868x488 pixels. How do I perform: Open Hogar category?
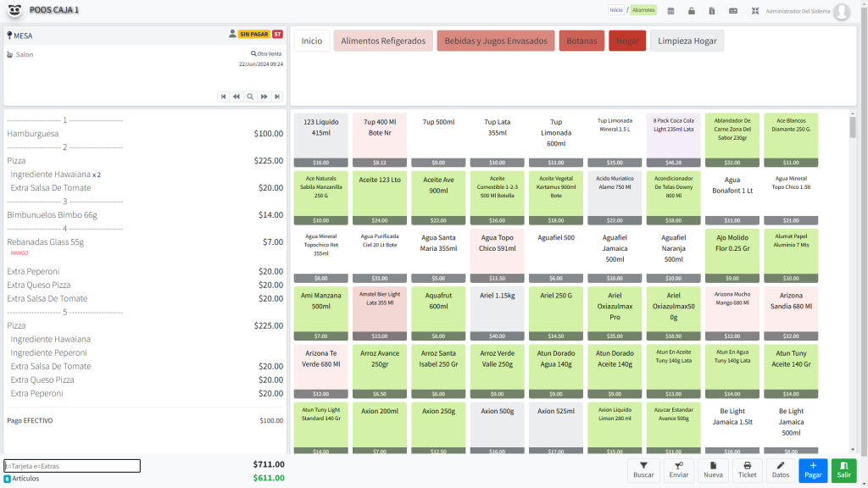(x=627, y=41)
